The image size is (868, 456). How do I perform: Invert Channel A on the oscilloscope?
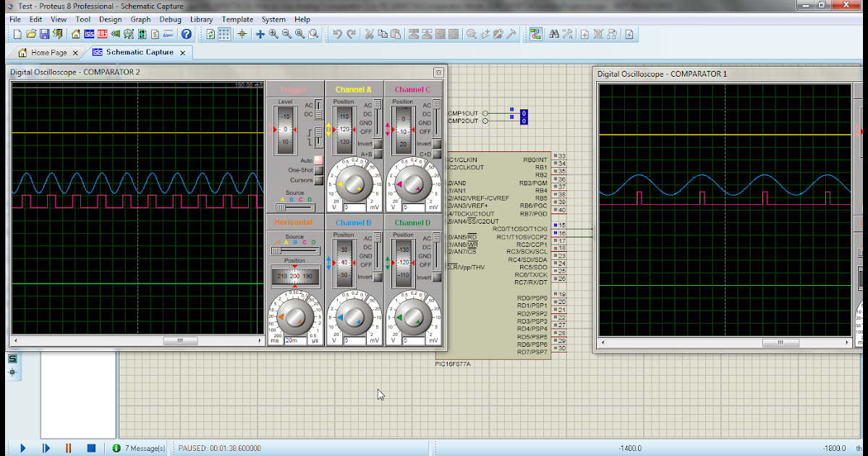point(378,144)
